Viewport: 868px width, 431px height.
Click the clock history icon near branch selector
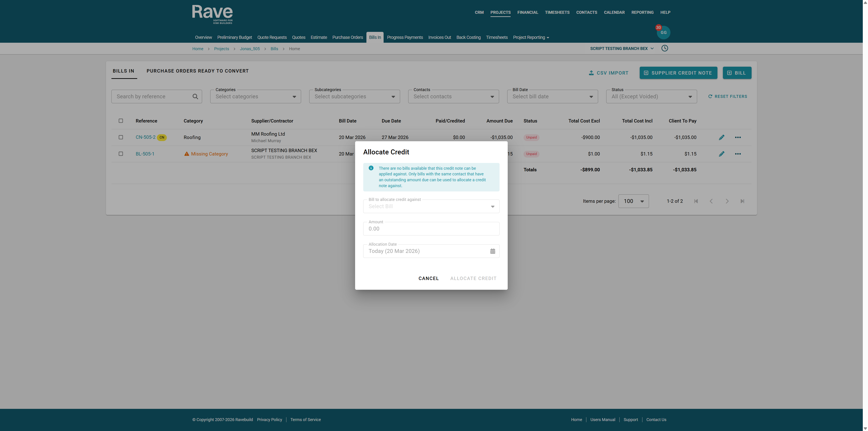(x=665, y=48)
